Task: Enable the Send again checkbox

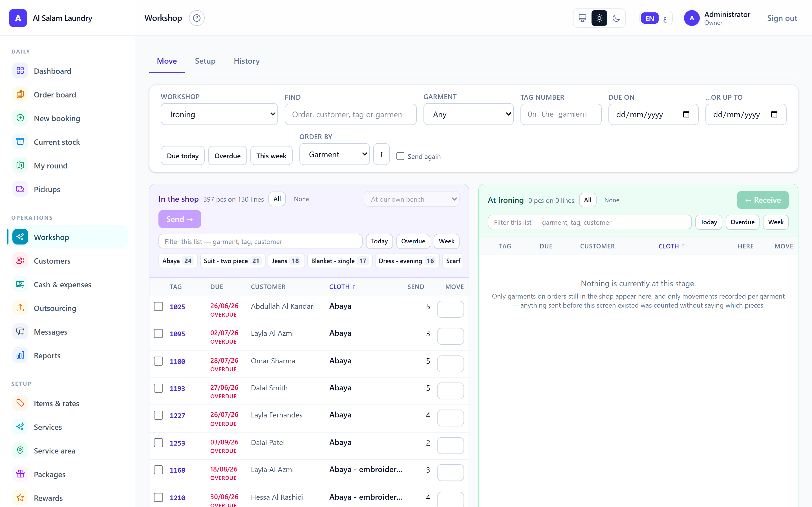Action: click(400, 156)
